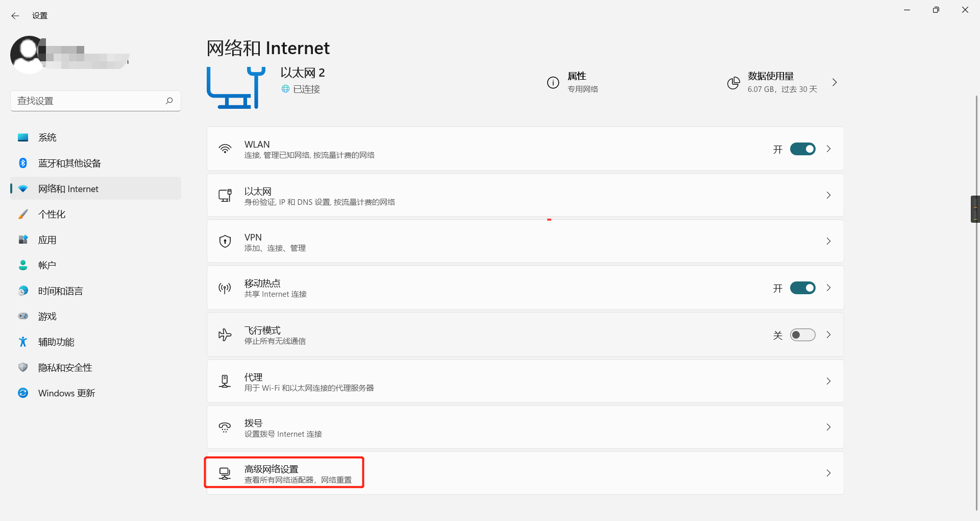Click the dial-up phone icon
Screen dimensions: 980x521
coord(225,427)
